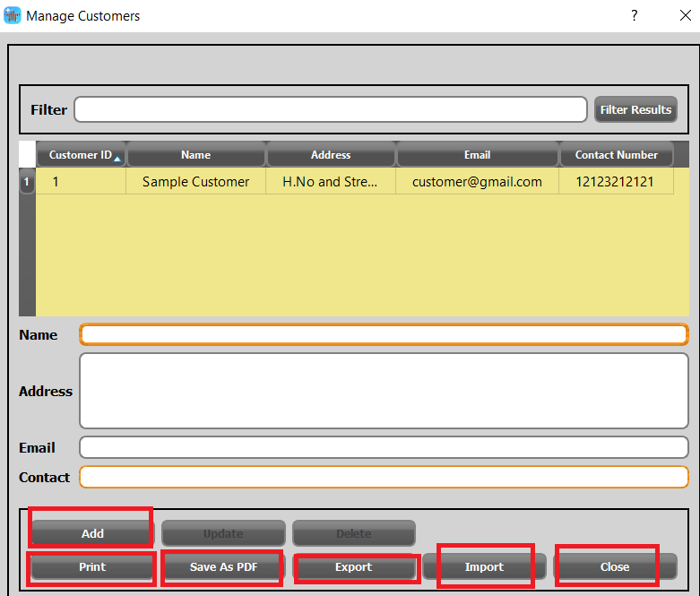Export the customer list
This screenshot has height=596, width=700.
[x=354, y=566]
